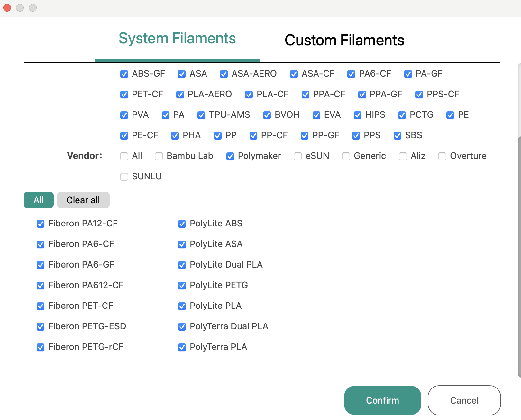Switch to the System Filaments tab
521x420 pixels.
(x=177, y=39)
